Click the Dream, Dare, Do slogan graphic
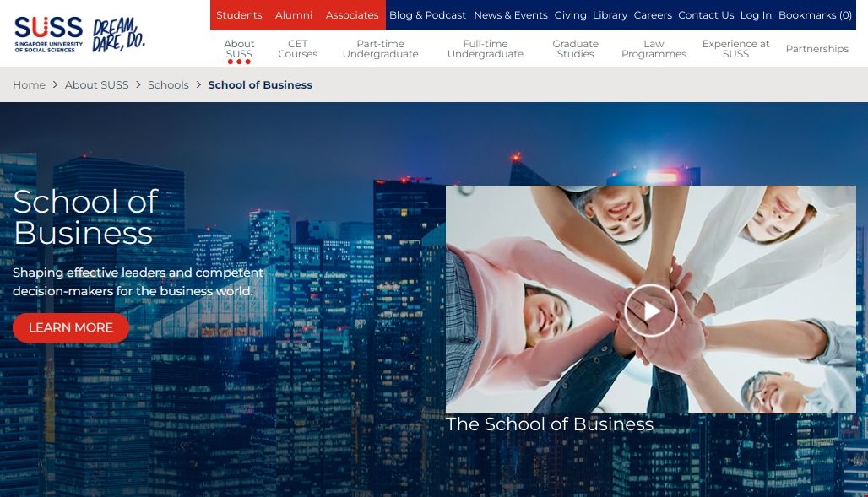 click(118, 35)
